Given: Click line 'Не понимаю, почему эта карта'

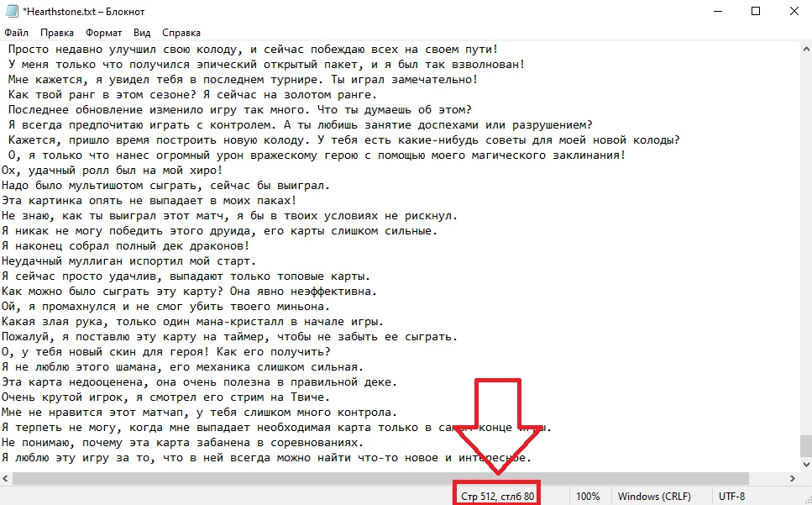Looking at the screenshot, I should (x=183, y=442).
